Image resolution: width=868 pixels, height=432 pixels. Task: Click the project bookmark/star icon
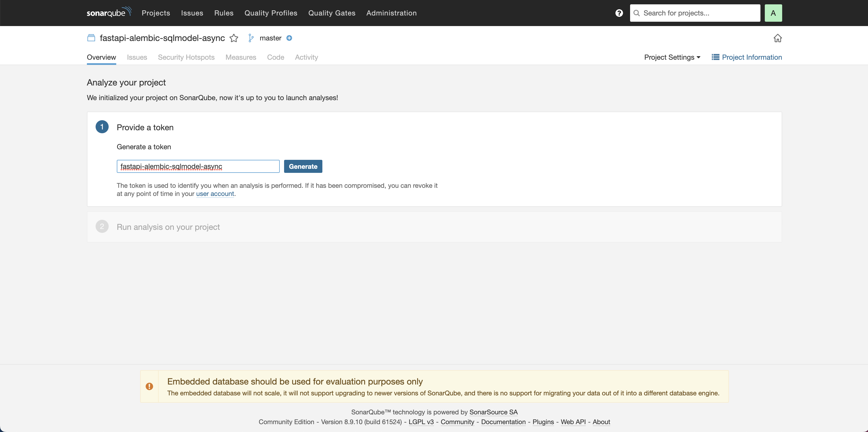[233, 38]
